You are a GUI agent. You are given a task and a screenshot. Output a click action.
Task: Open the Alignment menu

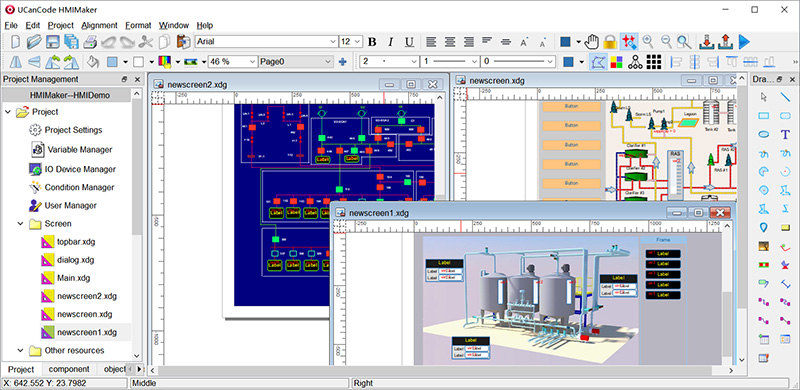click(x=99, y=25)
